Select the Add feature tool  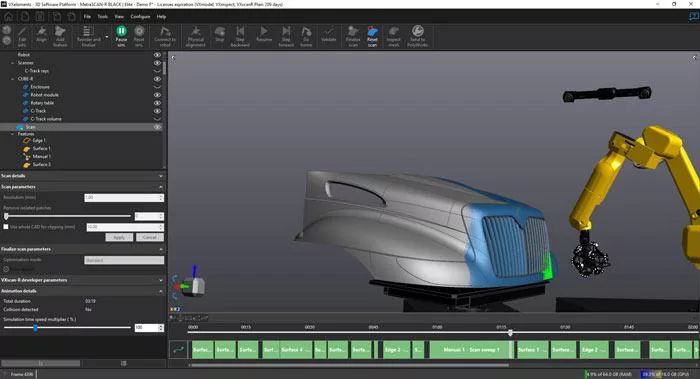60,36
